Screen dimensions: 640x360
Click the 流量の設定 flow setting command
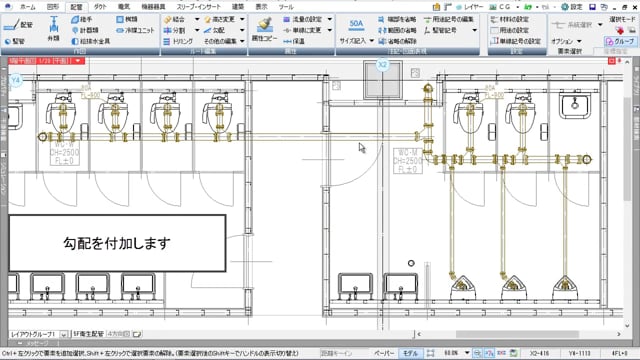pos(303,19)
